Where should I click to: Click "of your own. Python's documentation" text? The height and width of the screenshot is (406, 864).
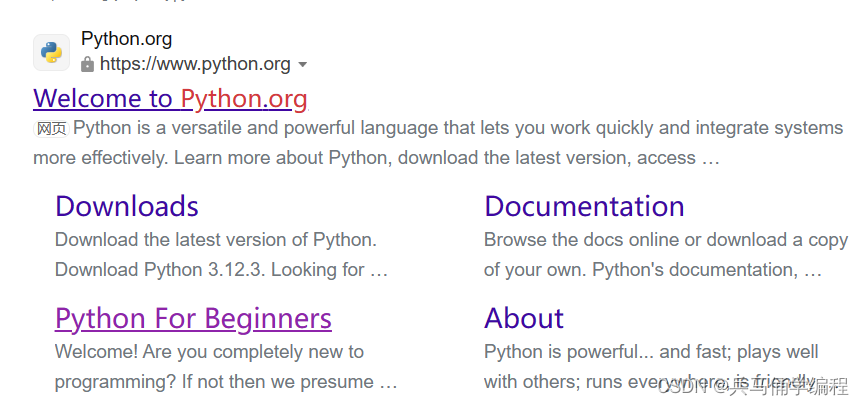(x=642, y=270)
